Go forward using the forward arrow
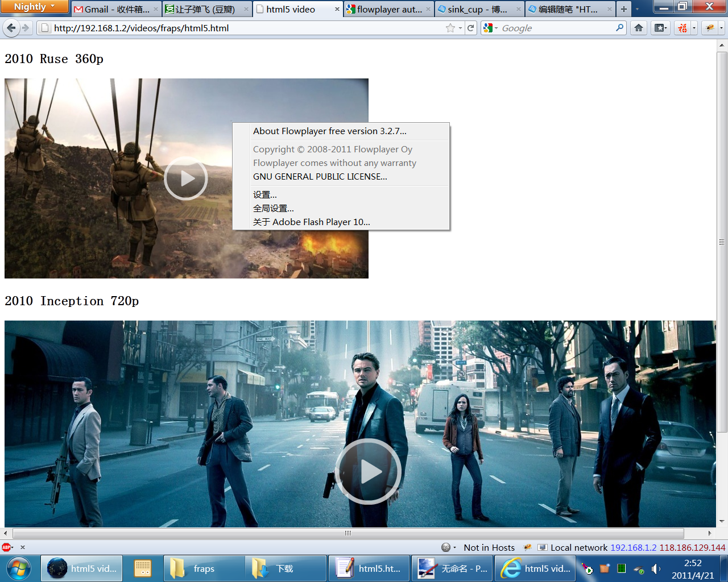 25,28
